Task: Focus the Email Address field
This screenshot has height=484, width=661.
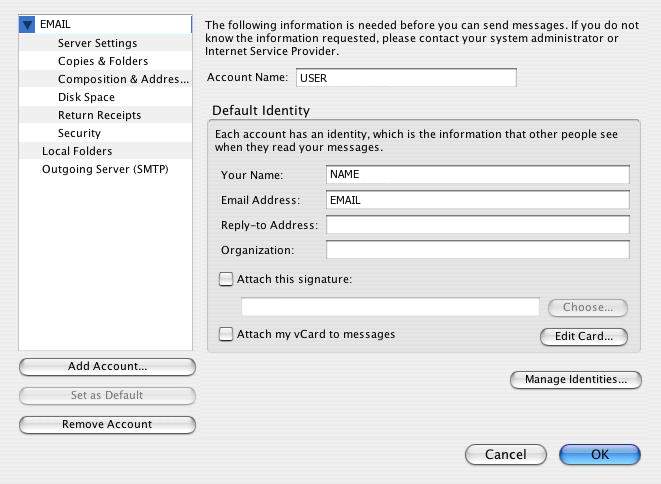Action: pos(478,200)
